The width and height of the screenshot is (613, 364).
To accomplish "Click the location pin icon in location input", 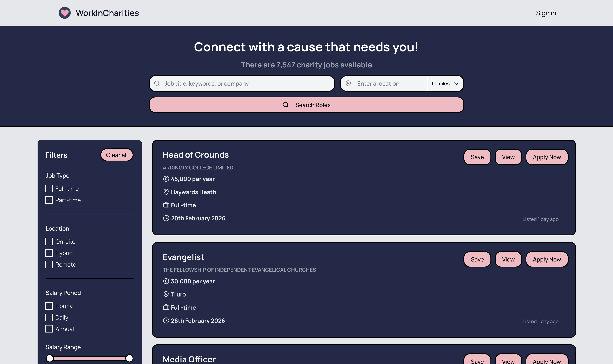I will tap(348, 83).
